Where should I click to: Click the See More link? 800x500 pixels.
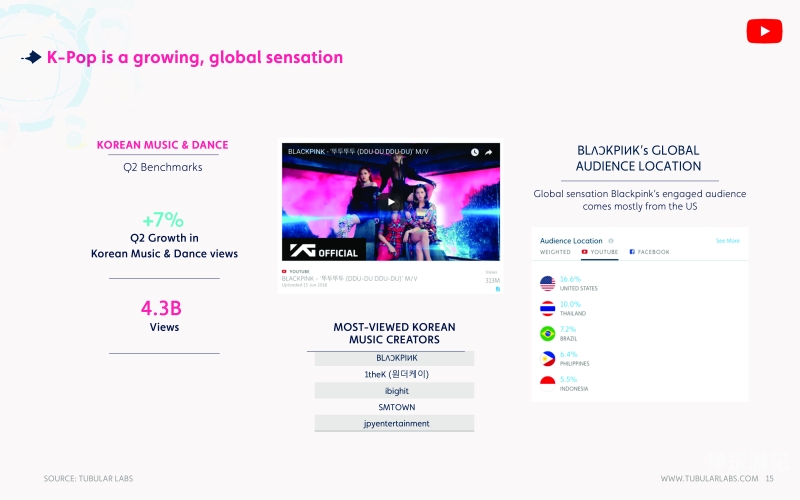pos(728,241)
